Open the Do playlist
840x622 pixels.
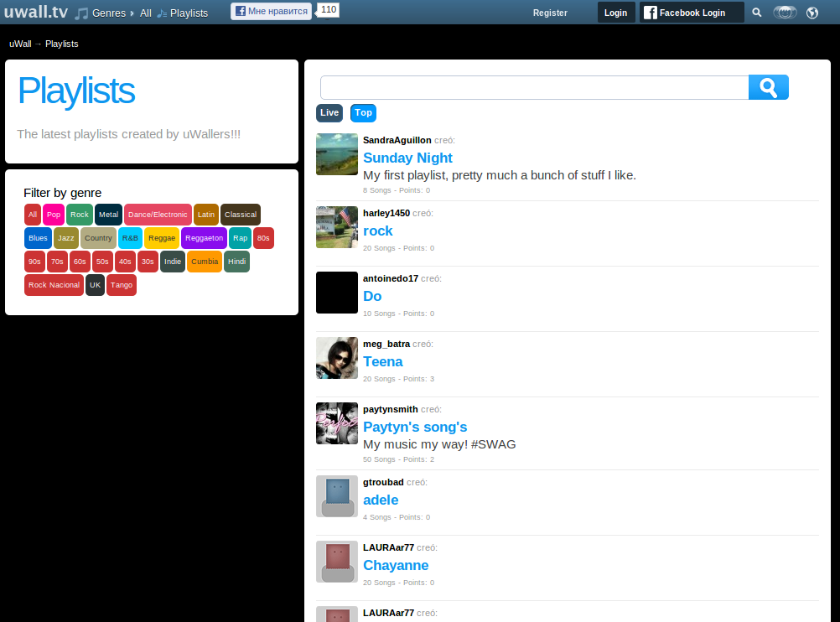[x=372, y=296]
